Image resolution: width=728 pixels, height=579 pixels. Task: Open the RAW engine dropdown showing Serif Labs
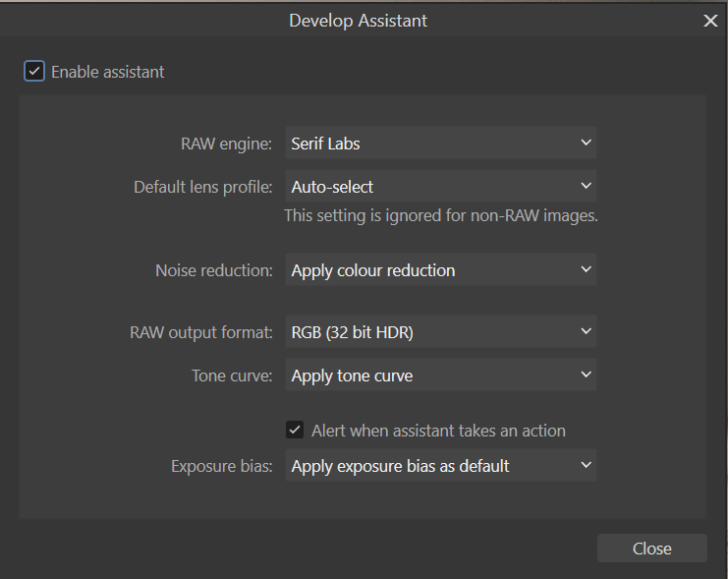pos(440,143)
